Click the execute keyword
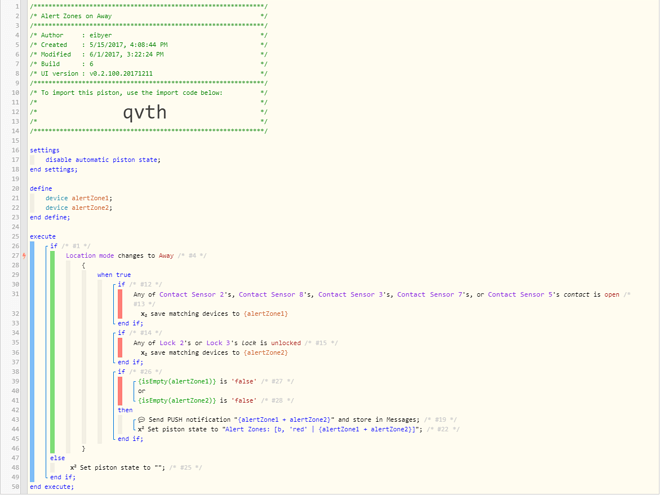The width and height of the screenshot is (664, 499). (43, 236)
